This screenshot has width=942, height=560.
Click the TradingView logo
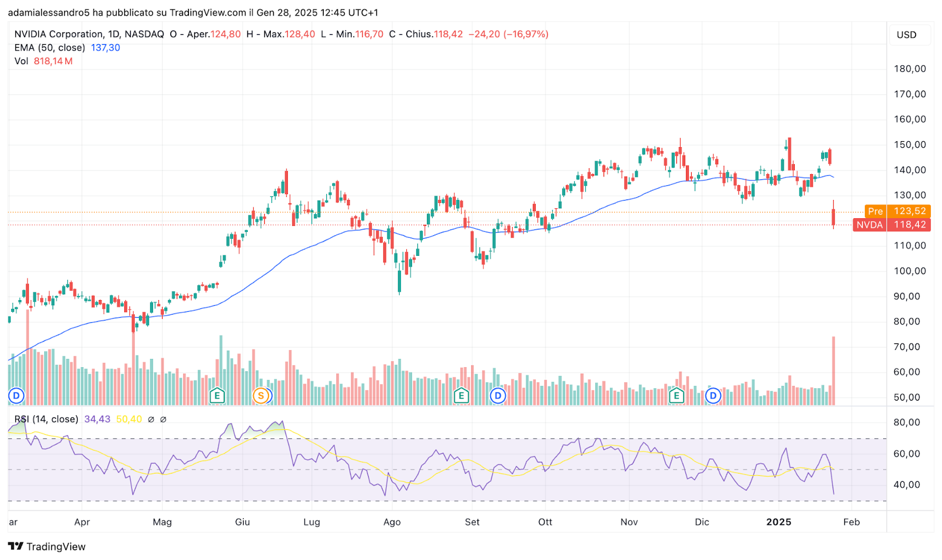pyautogui.click(x=47, y=546)
